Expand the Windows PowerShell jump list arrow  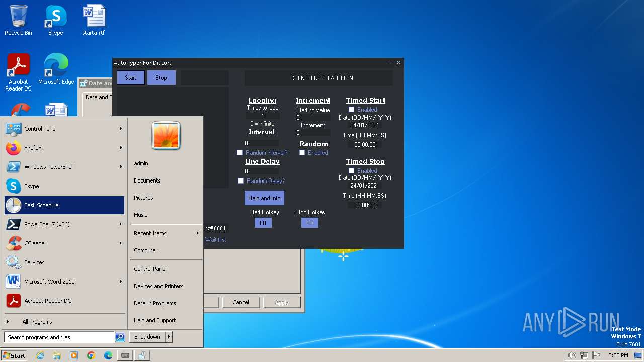coord(121,167)
